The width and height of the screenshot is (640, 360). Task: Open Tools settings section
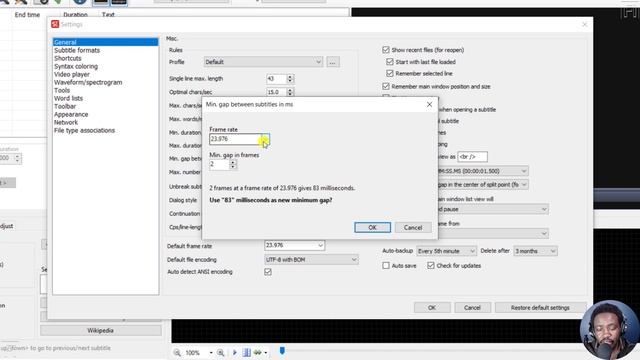[62, 90]
